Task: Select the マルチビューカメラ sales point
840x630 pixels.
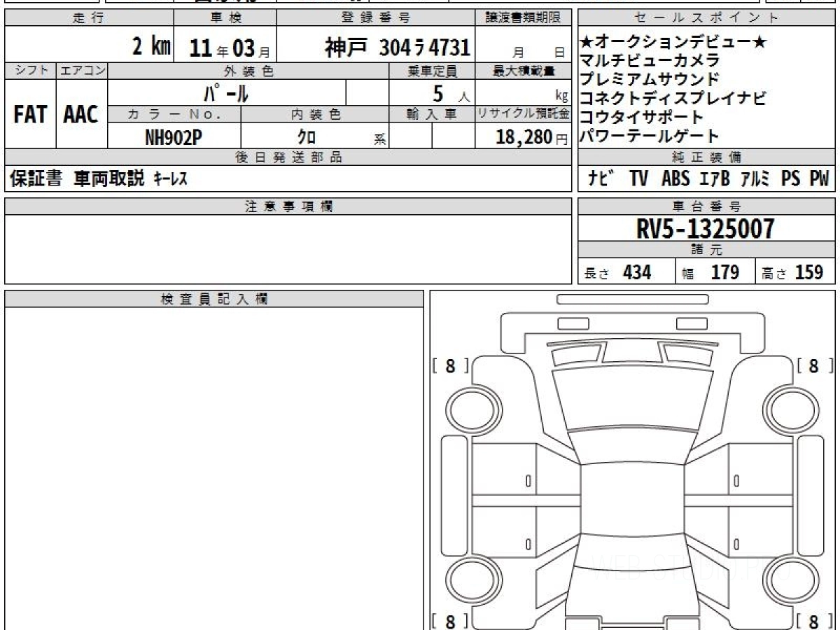Action: click(x=650, y=61)
